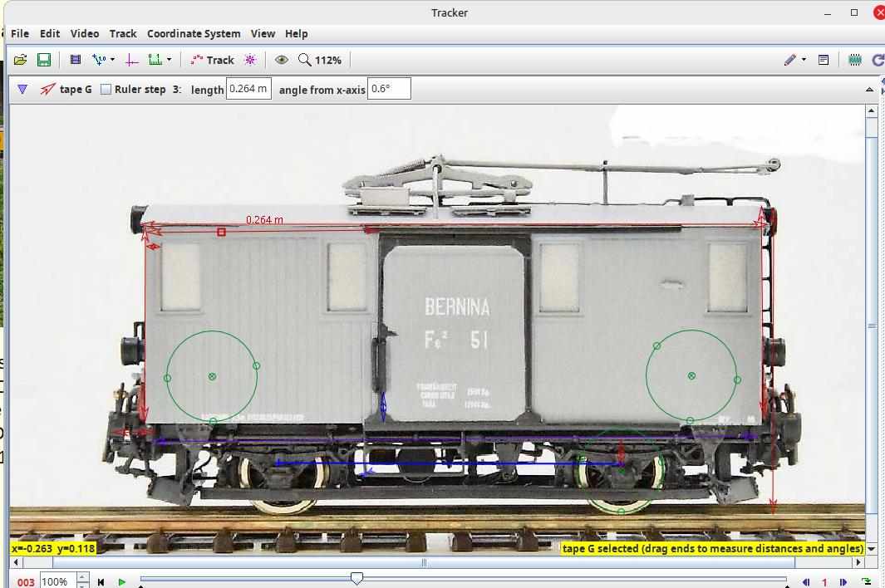Open the clip settings icon
Viewport: 885px width, 588px height.
coord(74,59)
